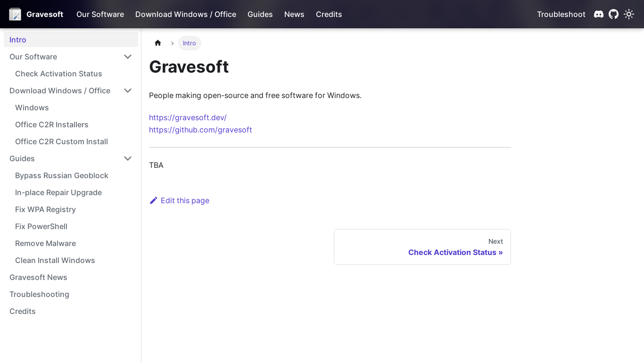
Task: Open the Guides sidebar category label
Action: point(22,158)
